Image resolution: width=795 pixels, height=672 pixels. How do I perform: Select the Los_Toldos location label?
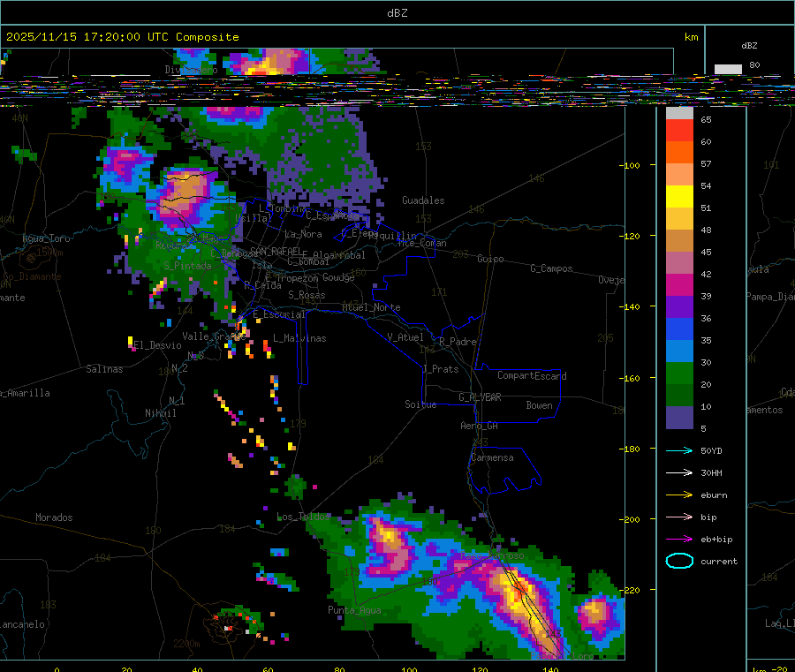pyautogui.click(x=302, y=517)
